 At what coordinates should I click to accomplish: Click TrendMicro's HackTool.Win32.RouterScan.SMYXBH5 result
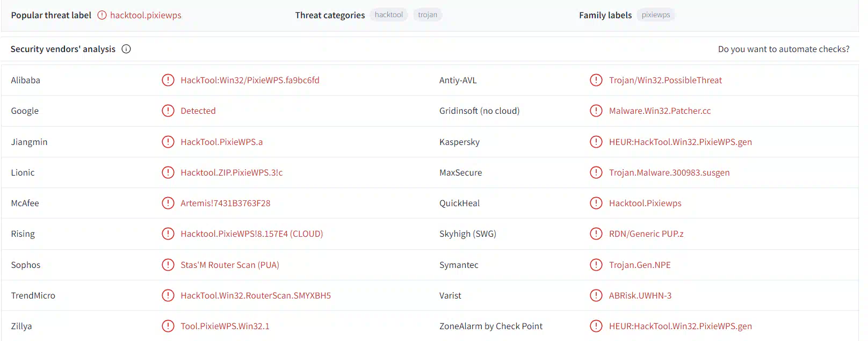(x=256, y=295)
